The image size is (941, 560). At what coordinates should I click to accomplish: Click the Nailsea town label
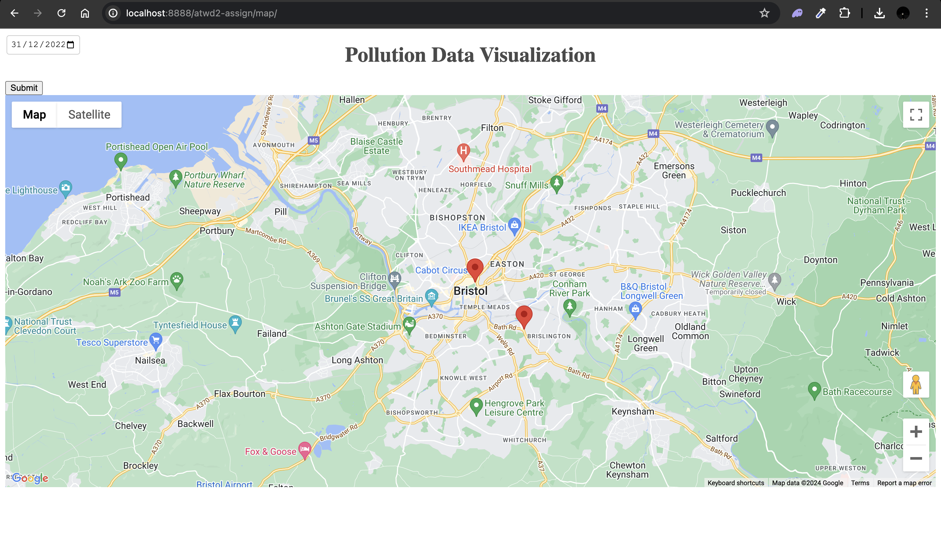pos(150,360)
